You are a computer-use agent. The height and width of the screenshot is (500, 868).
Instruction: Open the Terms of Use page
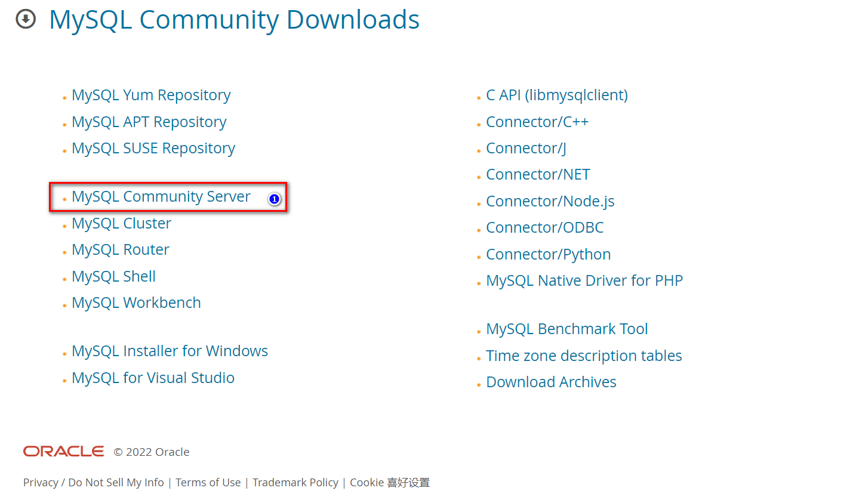(x=208, y=482)
